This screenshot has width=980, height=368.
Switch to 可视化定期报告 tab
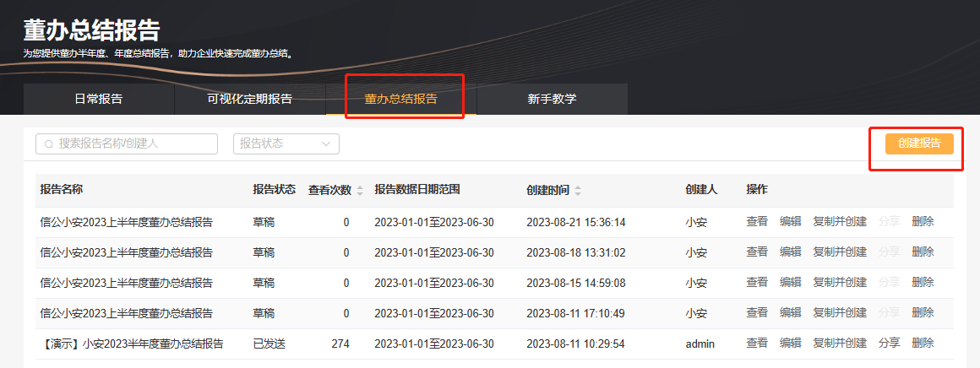click(250, 99)
